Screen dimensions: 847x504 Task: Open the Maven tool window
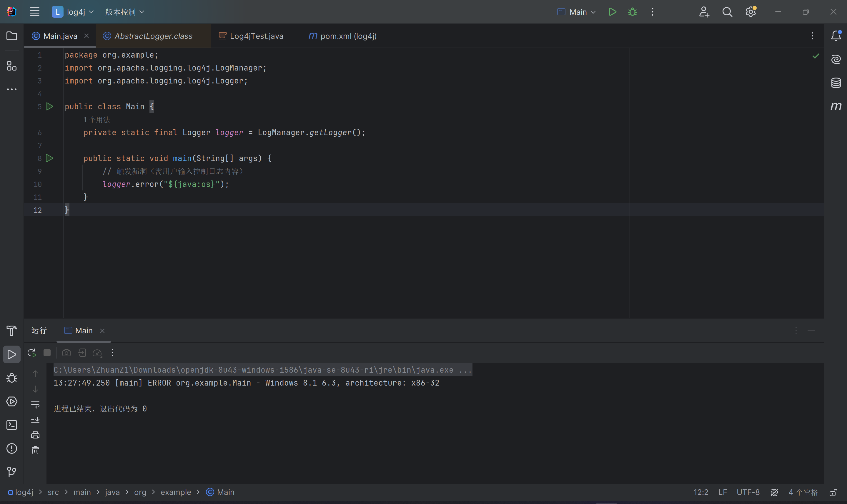tap(836, 106)
